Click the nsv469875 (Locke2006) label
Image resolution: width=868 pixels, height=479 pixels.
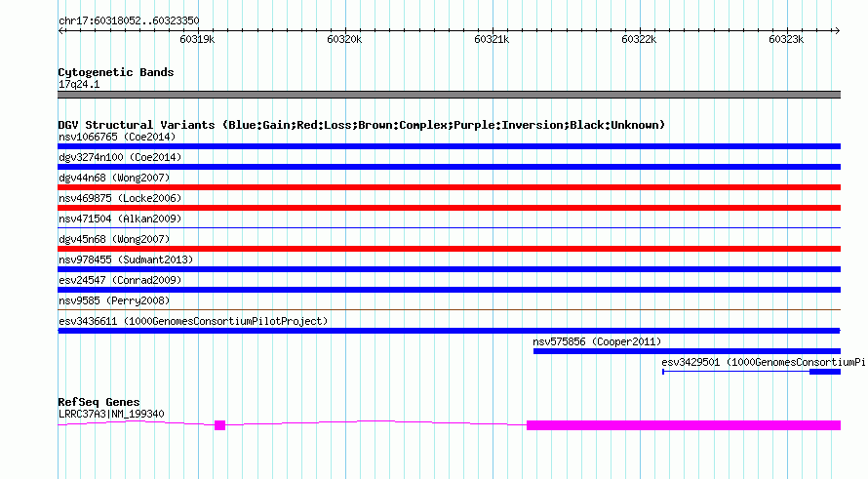[120, 198]
